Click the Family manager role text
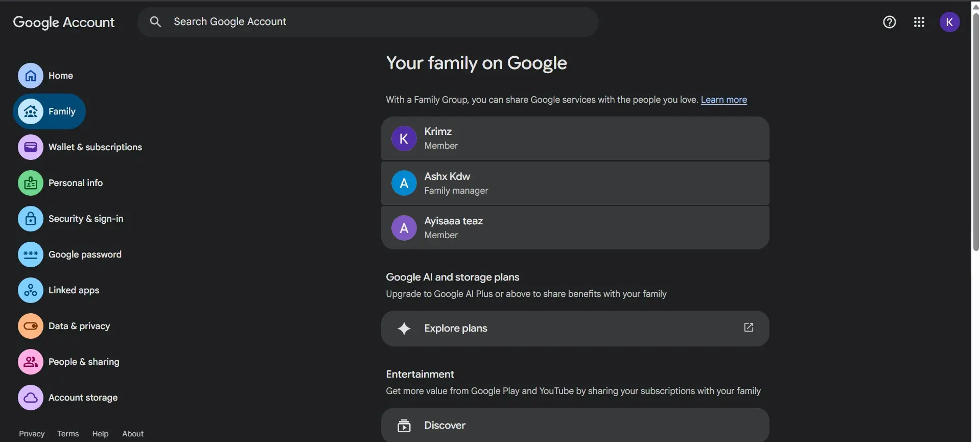Image resolution: width=980 pixels, height=442 pixels. tap(456, 191)
